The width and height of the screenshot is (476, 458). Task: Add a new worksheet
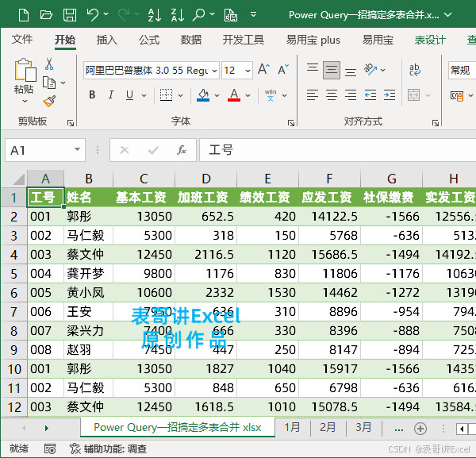(x=420, y=429)
